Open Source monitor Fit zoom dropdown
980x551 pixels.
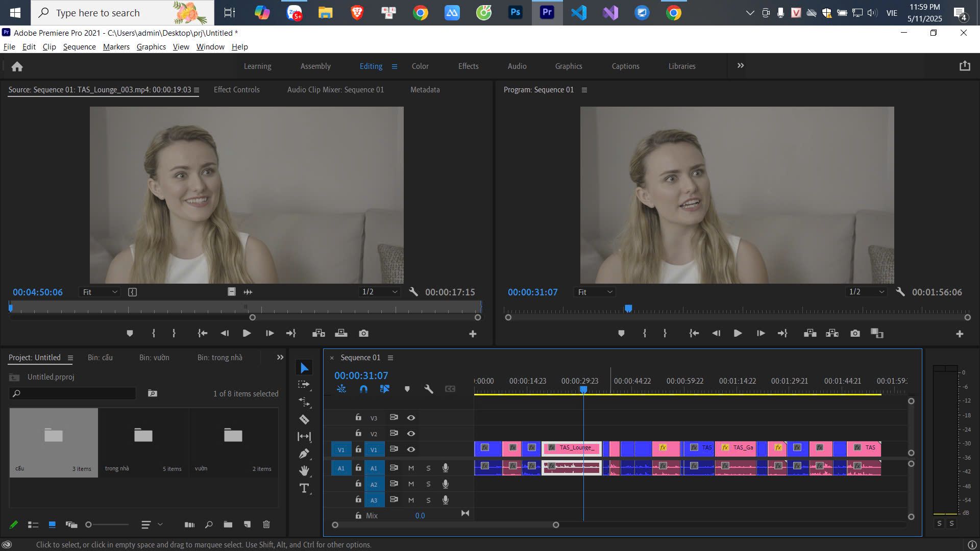[100, 292]
